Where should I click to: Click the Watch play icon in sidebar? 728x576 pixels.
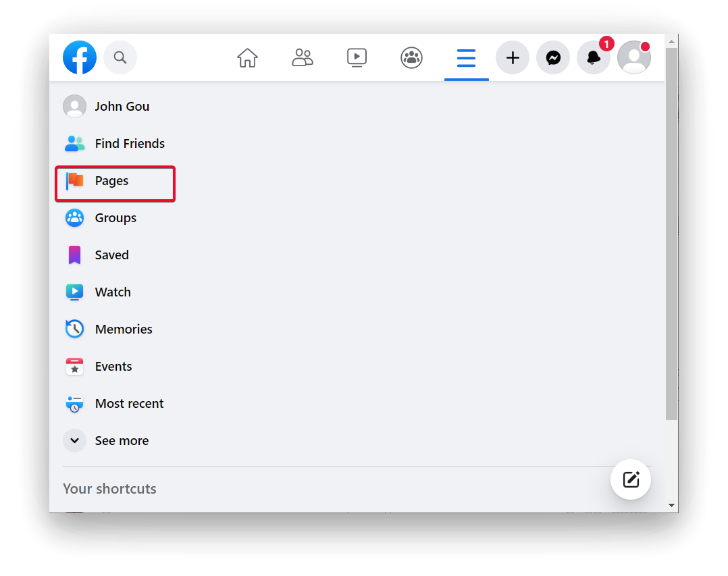tap(75, 292)
